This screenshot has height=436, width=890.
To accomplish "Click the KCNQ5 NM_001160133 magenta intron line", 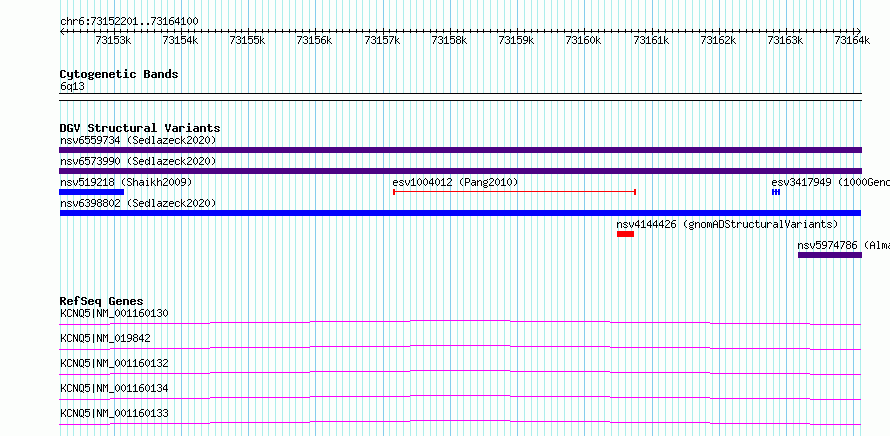I will coord(460,422).
